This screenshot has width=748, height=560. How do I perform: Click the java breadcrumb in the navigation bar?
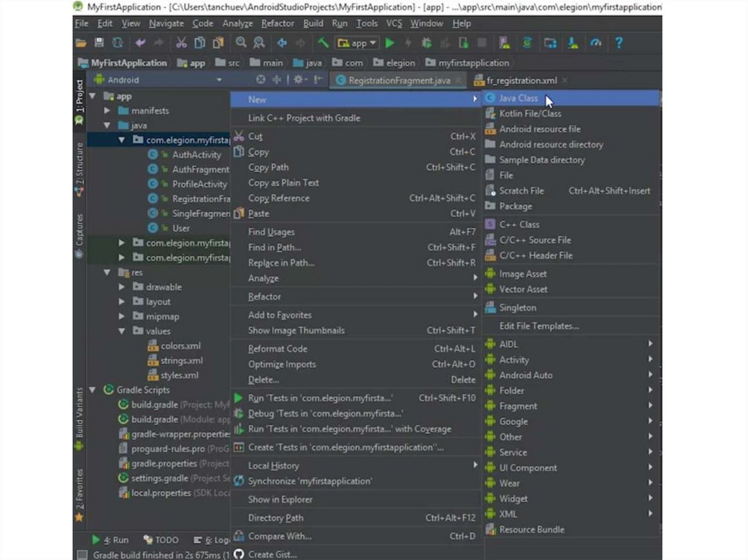pyautogui.click(x=308, y=63)
